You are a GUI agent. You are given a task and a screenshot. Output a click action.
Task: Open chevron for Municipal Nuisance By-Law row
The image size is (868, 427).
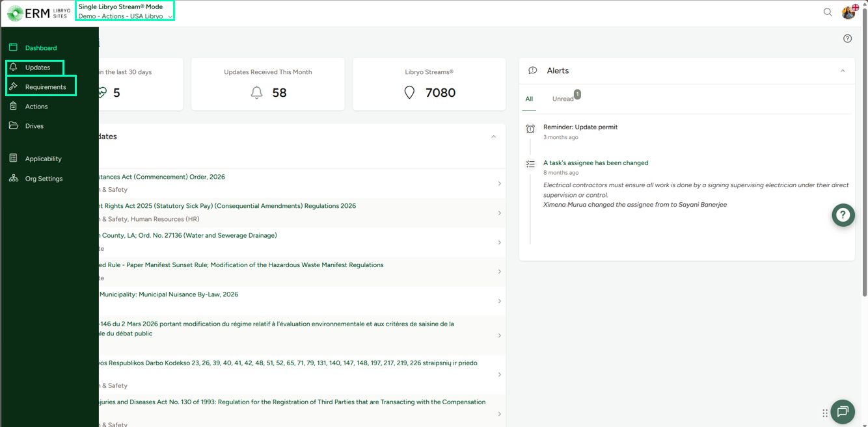point(500,301)
